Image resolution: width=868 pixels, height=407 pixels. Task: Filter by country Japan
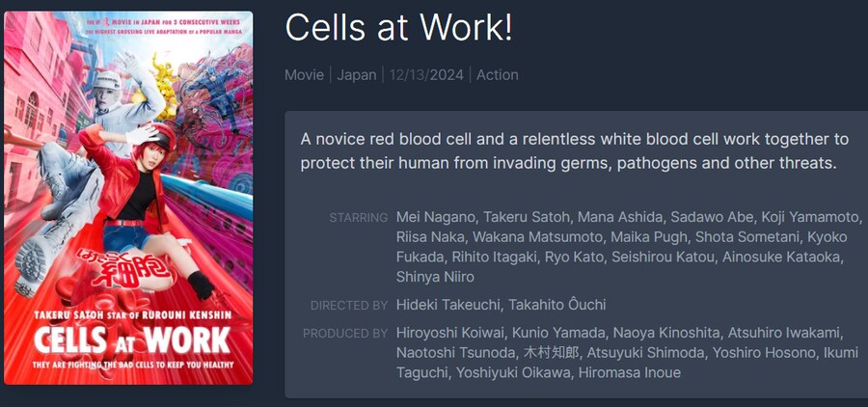357,75
